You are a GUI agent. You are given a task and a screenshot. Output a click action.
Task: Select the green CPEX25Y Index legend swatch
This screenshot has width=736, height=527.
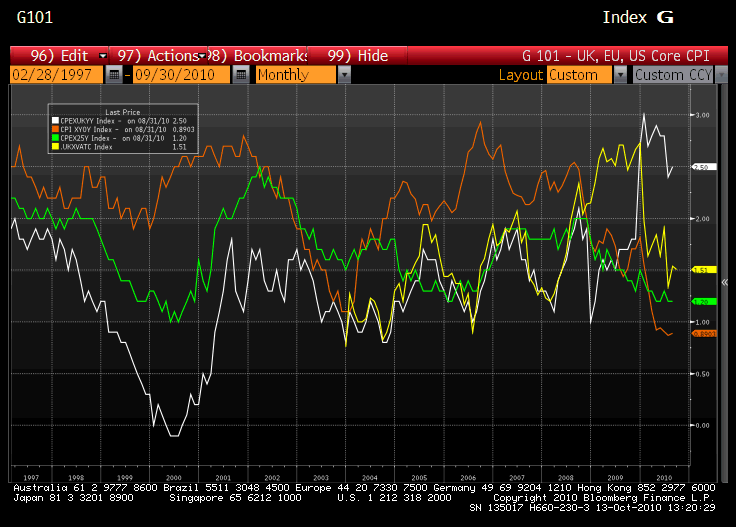click(x=55, y=138)
